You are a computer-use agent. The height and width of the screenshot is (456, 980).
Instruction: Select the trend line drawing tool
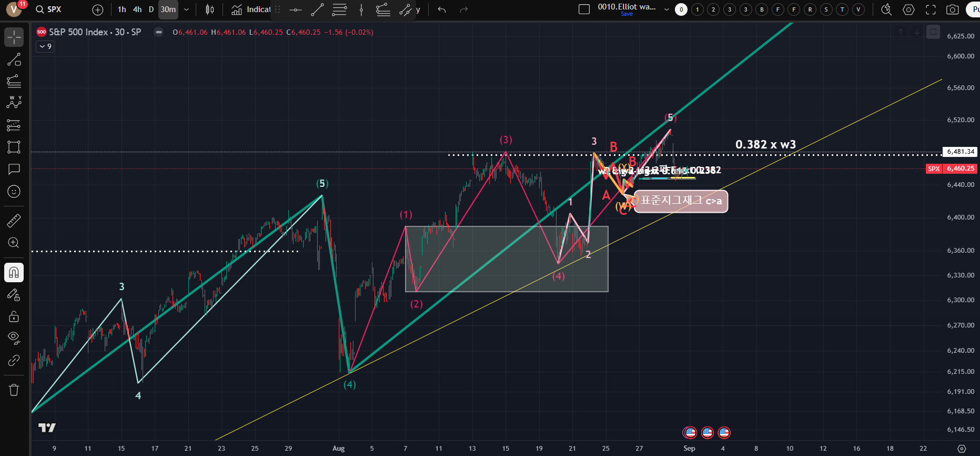click(14, 60)
